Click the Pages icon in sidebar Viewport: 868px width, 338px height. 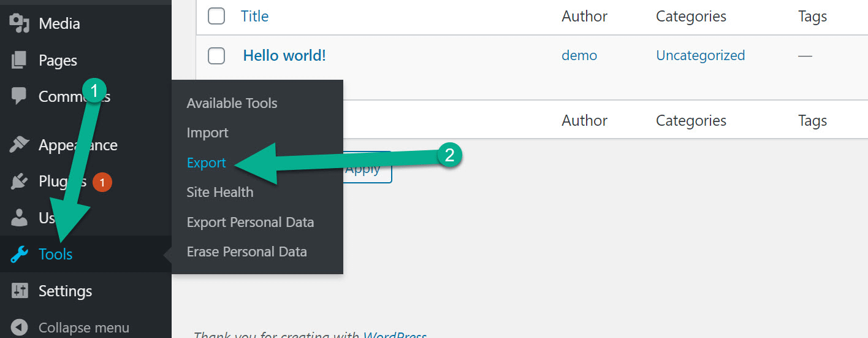(20, 60)
